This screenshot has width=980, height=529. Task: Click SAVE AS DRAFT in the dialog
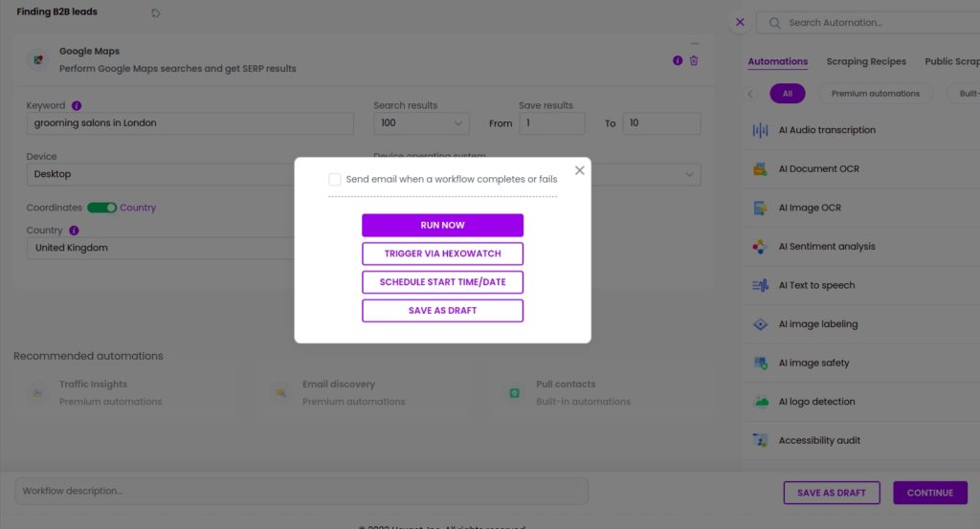click(442, 310)
